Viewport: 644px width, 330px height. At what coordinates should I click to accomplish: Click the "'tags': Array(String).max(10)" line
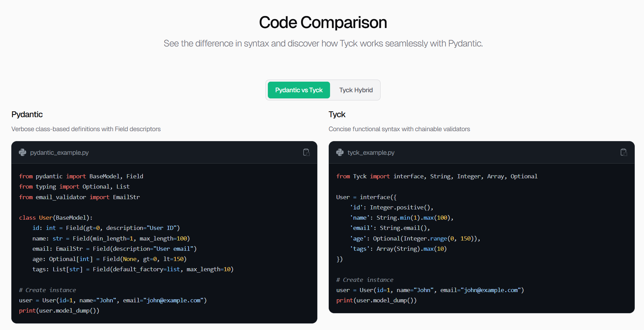pos(398,249)
